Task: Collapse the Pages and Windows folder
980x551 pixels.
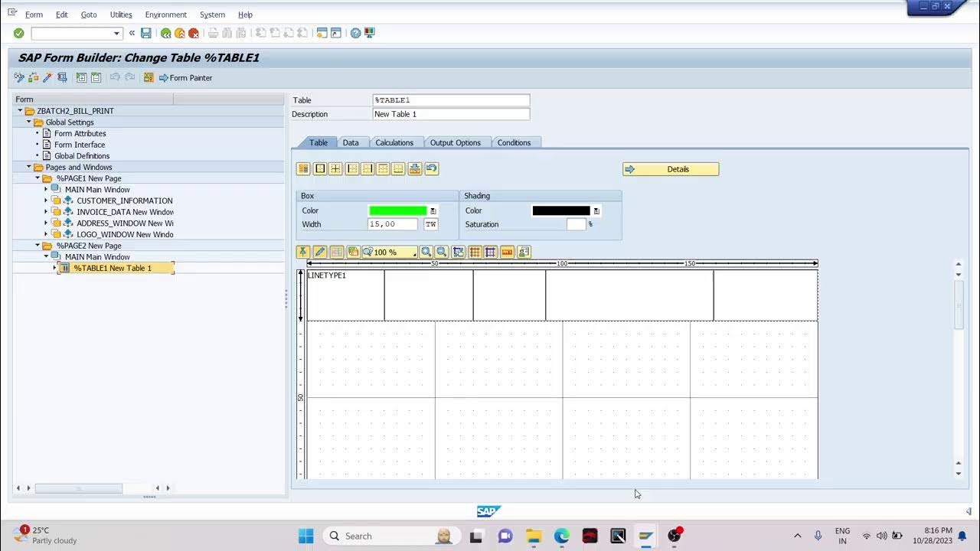Action: 29,167
